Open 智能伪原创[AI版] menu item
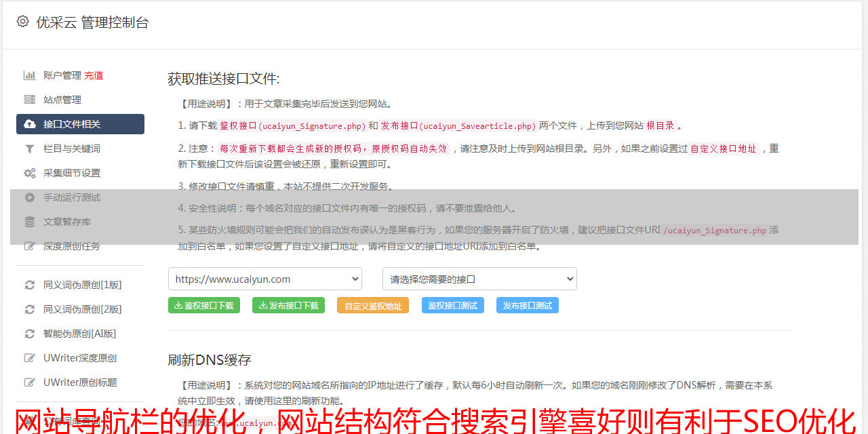Screen dimensions: 868x434 [80, 334]
